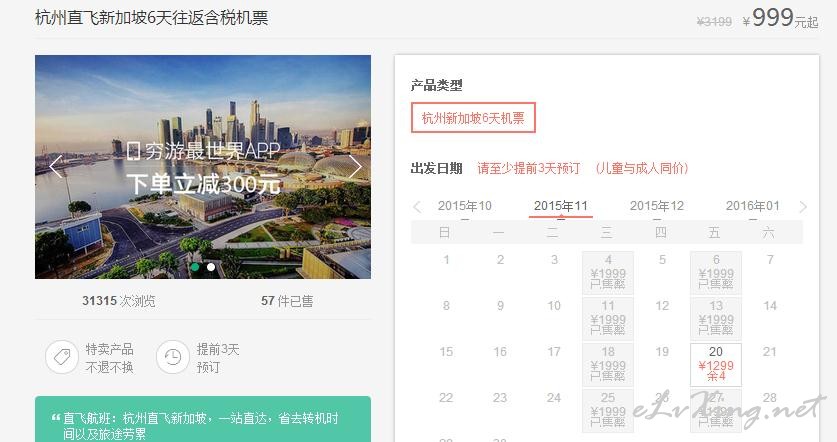The image size is (837, 442).
Task: Switch to the 2015年12 month tab
Action: pyautogui.click(x=657, y=206)
